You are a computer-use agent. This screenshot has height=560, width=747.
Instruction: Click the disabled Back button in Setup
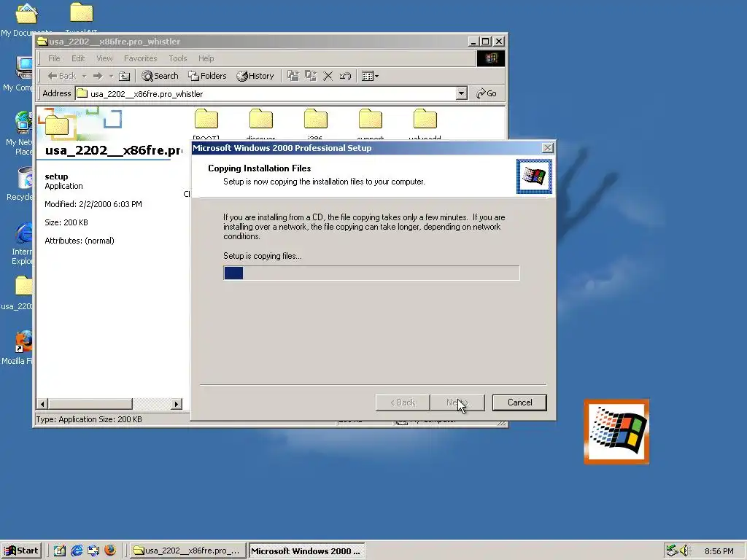click(403, 402)
